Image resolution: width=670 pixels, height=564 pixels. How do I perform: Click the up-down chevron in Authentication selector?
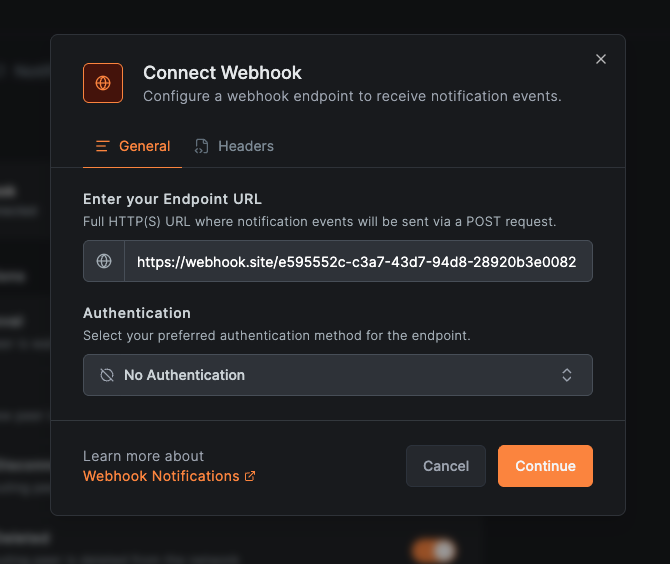(x=567, y=375)
